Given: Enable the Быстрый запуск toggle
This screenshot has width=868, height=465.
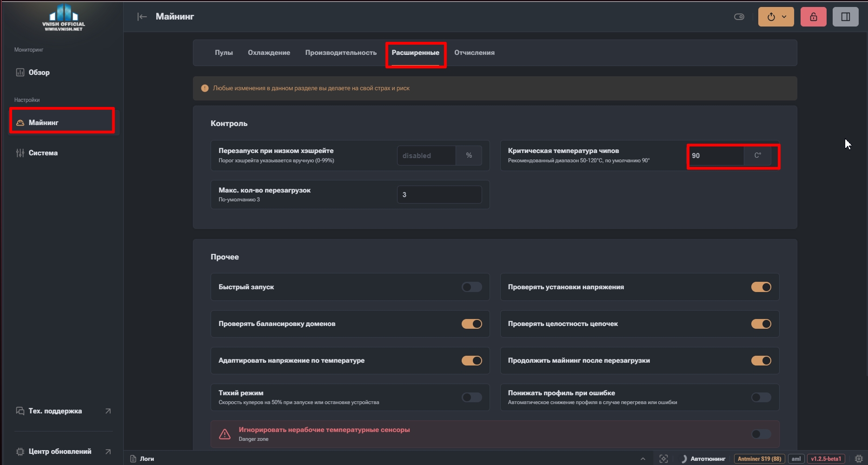Looking at the screenshot, I should pos(471,287).
